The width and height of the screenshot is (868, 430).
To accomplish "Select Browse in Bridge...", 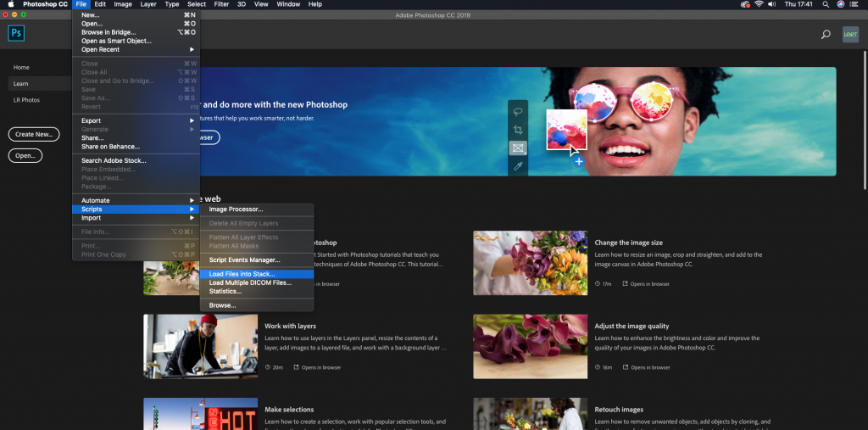I will (136, 32).
